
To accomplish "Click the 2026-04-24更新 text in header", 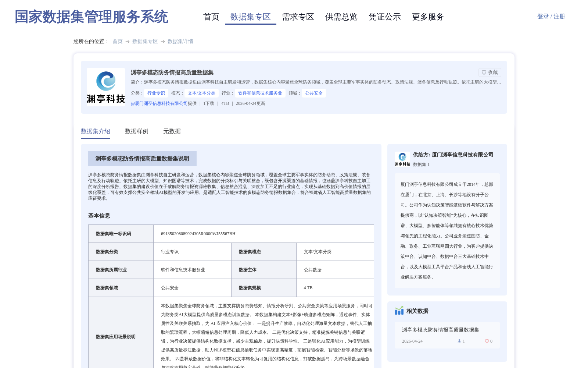I will [251, 103].
